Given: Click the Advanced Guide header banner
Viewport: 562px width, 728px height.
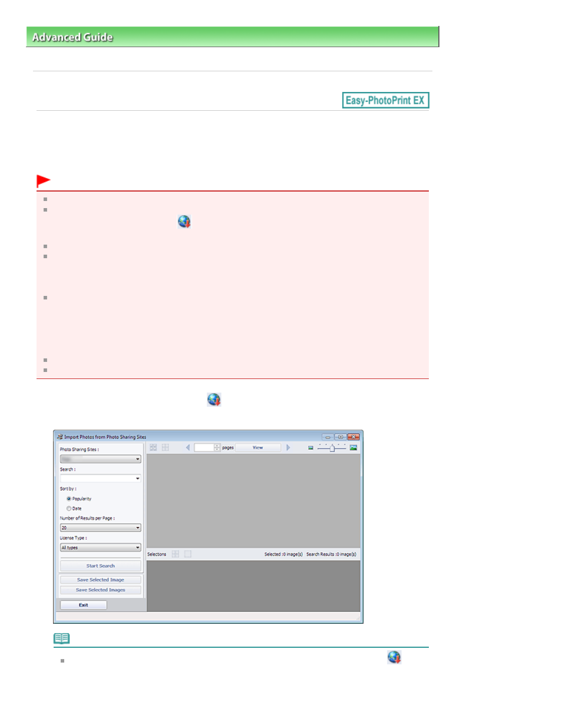Looking at the screenshot, I should (233, 37).
